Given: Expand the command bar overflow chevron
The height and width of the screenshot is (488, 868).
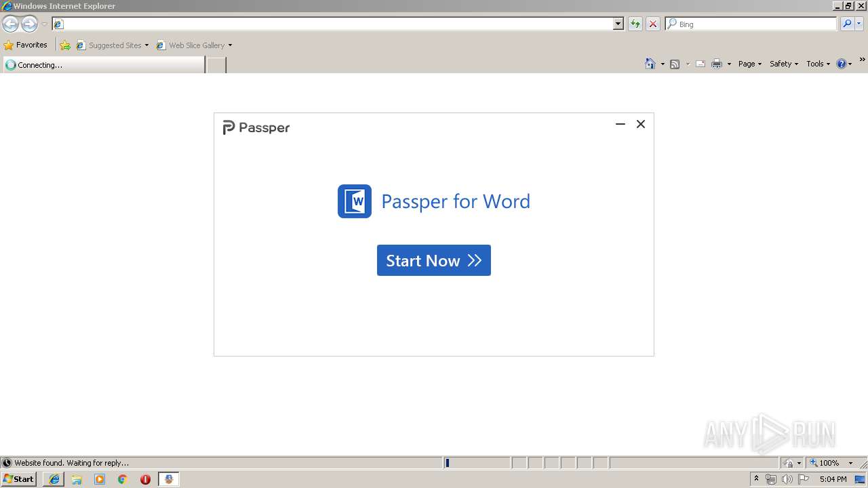Looking at the screenshot, I should point(862,60).
